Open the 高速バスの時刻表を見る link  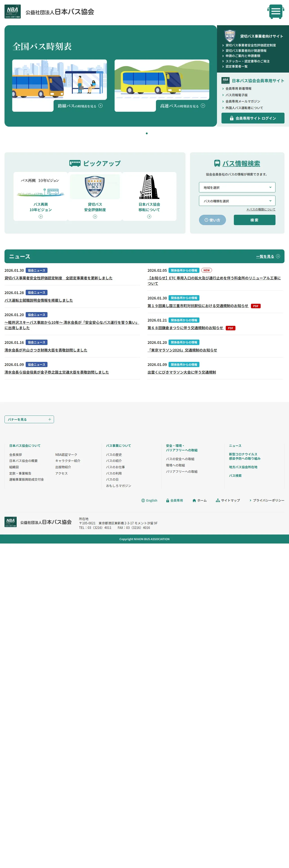tap(182, 106)
